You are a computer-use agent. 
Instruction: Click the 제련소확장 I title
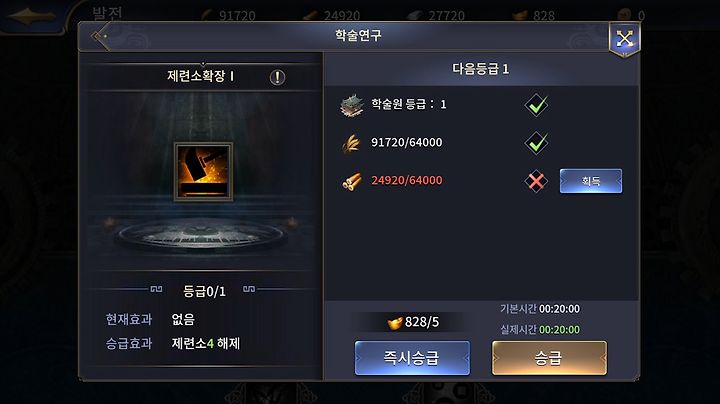[x=201, y=76]
